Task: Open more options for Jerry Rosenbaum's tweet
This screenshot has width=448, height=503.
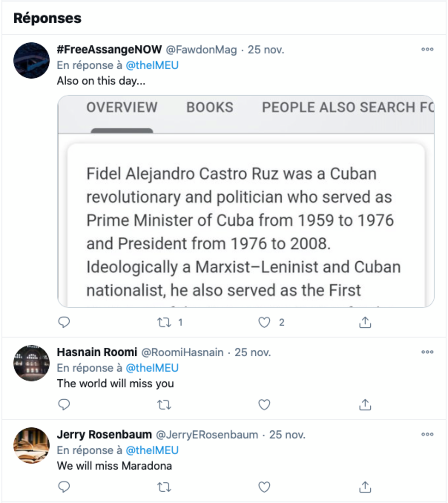Action: 427,434
